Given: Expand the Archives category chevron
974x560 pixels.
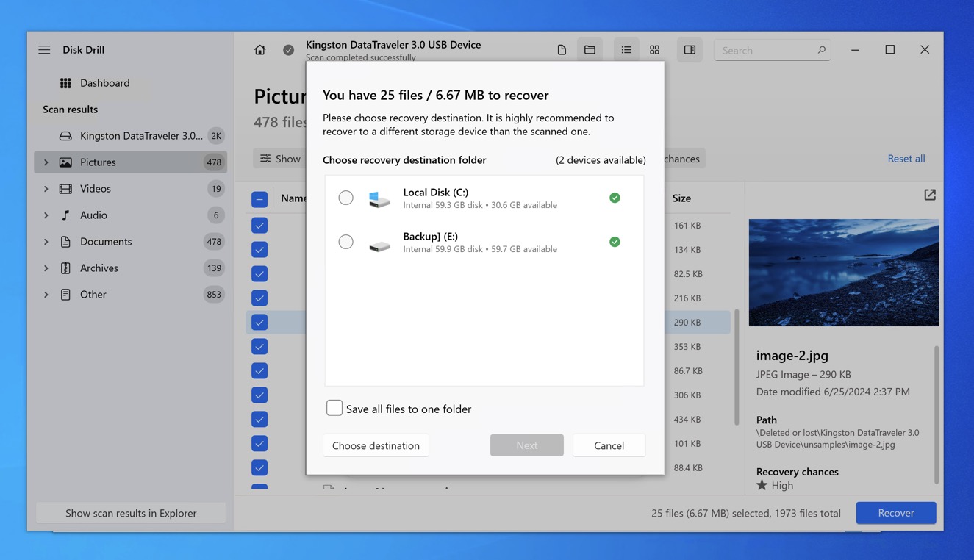Looking at the screenshot, I should (46, 268).
